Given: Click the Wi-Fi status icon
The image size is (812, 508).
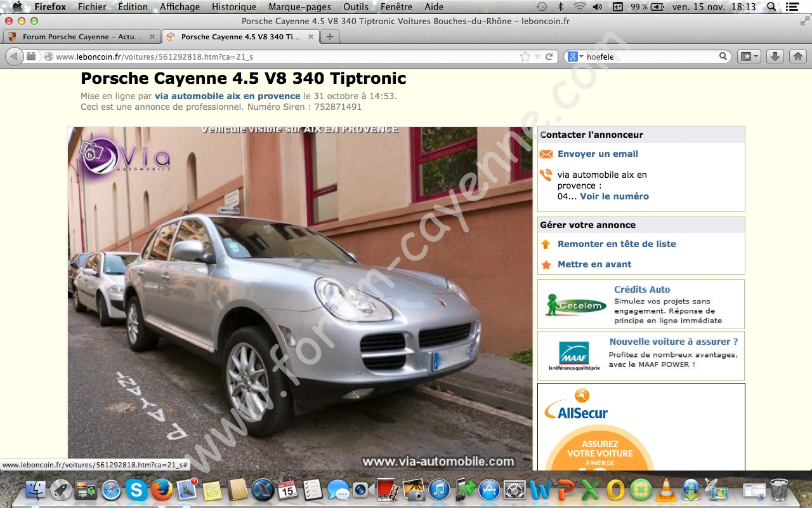Looking at the screenshot, I should (x=579, y=7).
